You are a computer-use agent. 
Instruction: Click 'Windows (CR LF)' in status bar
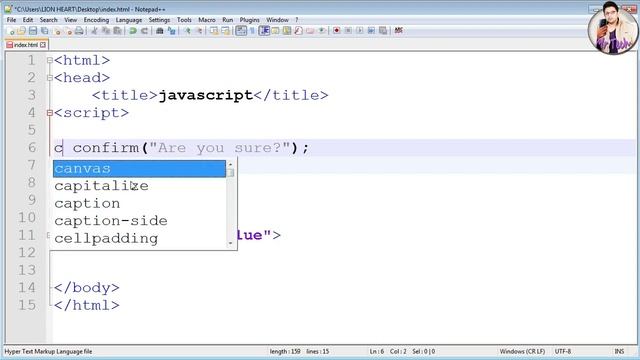pos(522,351)
